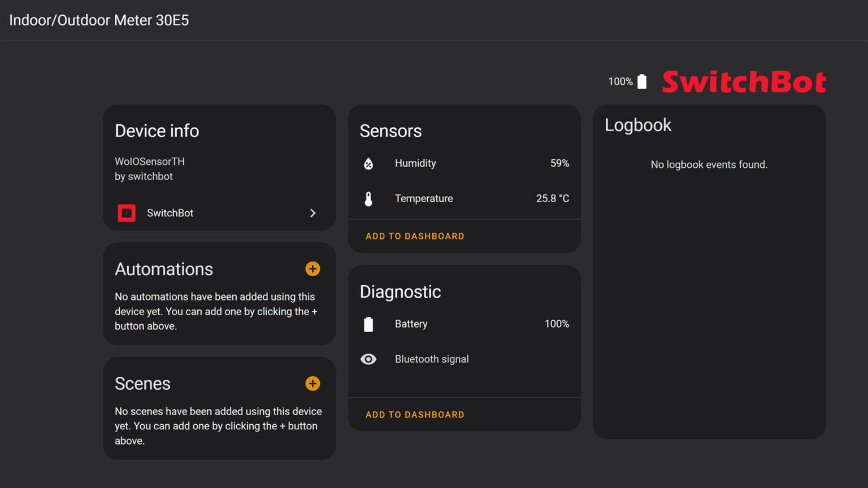Click the battery icon in Diagnostic
868x488 pixels.
pos(368,324)
